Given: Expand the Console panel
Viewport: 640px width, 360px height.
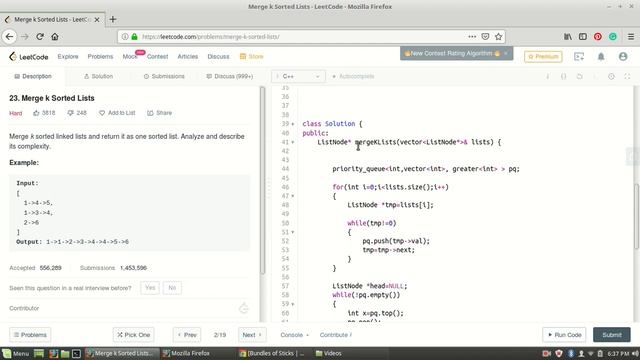Looking at the screenshot, I should pyautogui.click(x=294, y=335).
